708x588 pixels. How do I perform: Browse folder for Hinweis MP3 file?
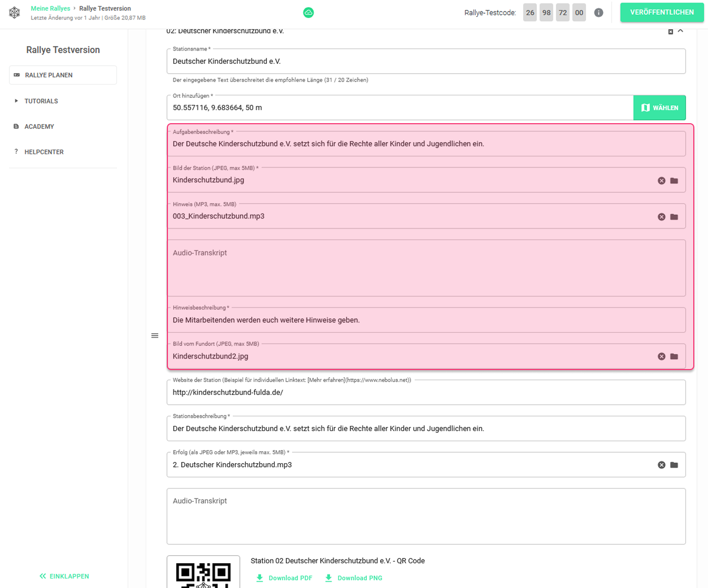coord(674,217)
